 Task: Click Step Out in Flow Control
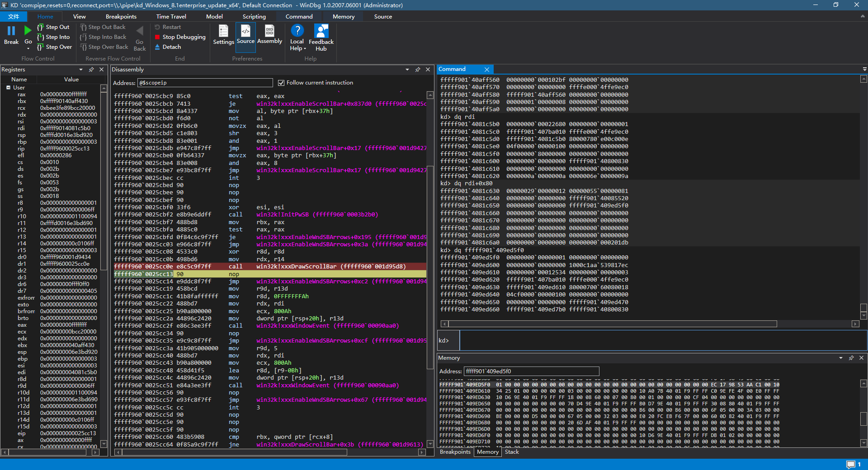point(53,27)
